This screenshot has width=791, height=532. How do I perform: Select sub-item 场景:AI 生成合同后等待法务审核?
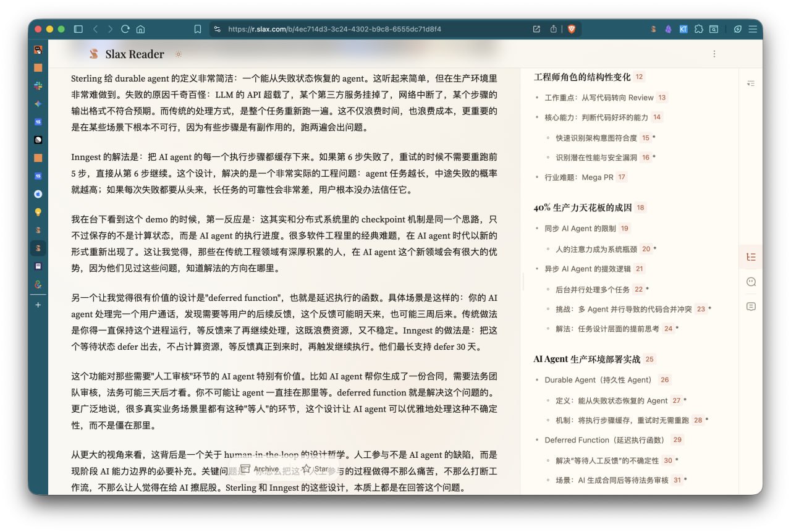pyautogui.click(x=612, y=480)
